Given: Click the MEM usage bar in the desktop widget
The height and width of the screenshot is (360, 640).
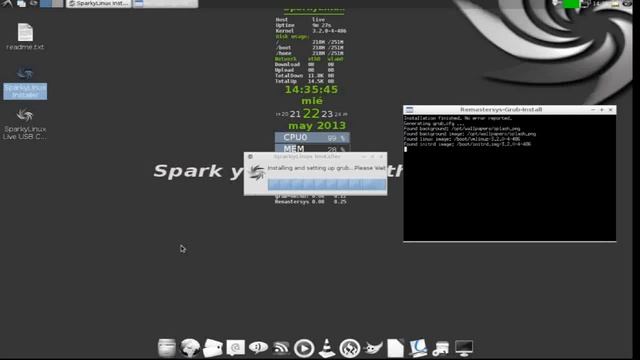Looking at the screenshot, I should point(312,149).
